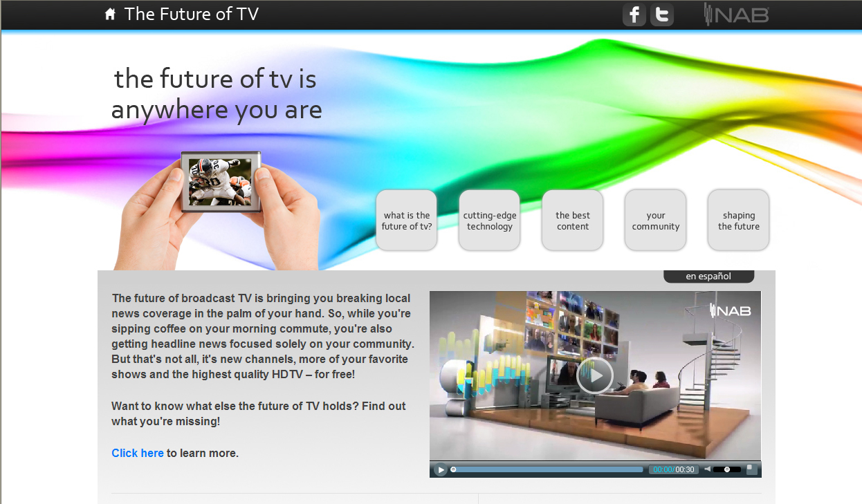The width and height of the screenshot is (862, 504).
Task: Click the NAB logo in the header
Action: pos(736,14)
